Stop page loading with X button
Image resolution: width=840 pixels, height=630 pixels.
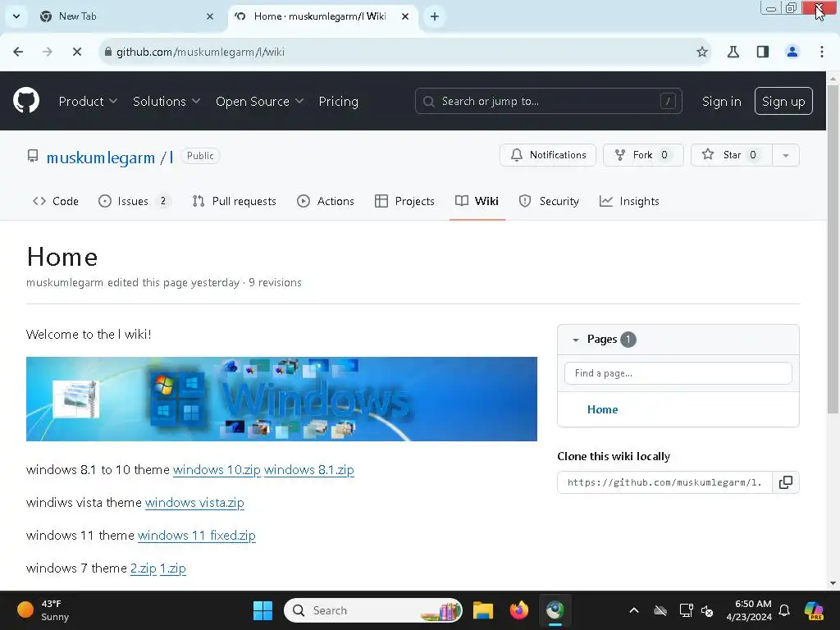point(76,52)
